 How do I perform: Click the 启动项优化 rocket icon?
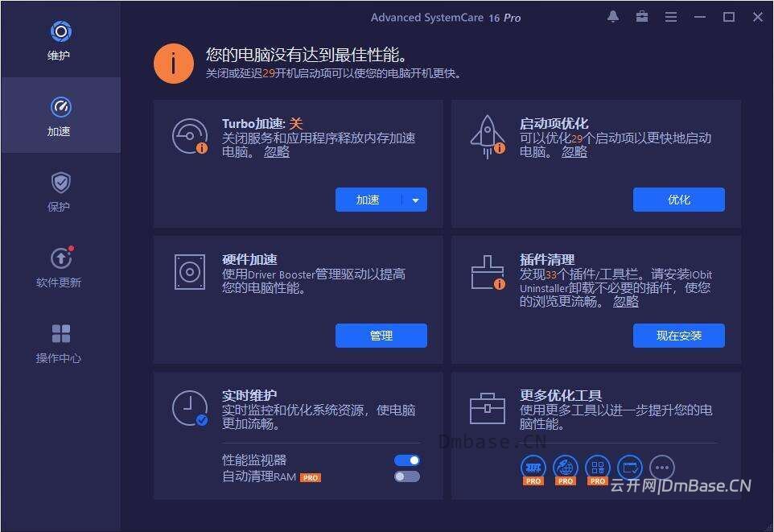click(x=488, y=136)
